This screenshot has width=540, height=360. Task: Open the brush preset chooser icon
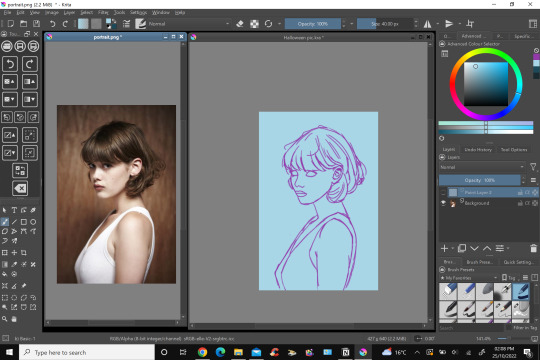tap(141, 23)
